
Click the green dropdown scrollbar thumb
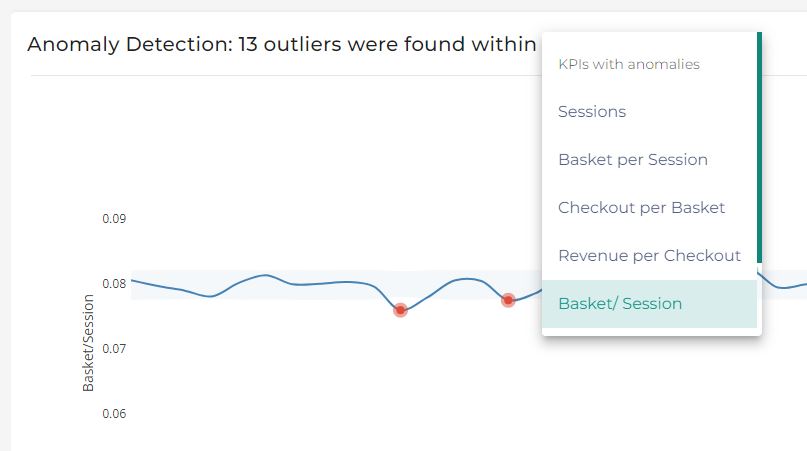pos(759,147)
